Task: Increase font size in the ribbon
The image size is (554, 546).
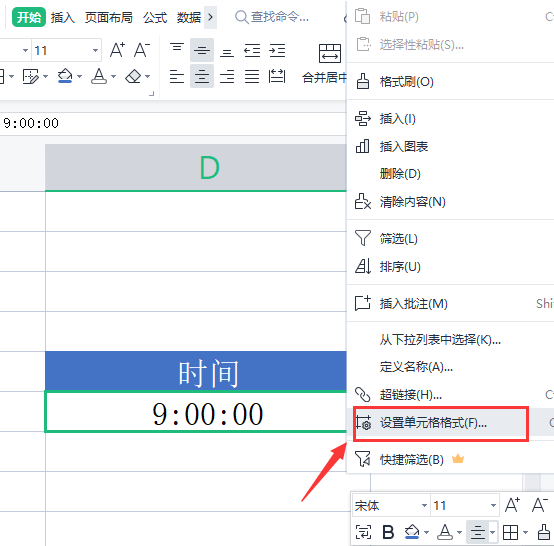Action: pyautogui.click(x=117, y=50)
